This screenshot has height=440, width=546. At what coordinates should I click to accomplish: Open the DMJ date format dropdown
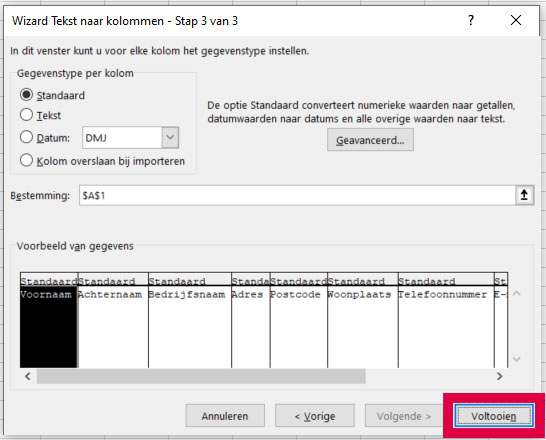(x=170, y=138)
